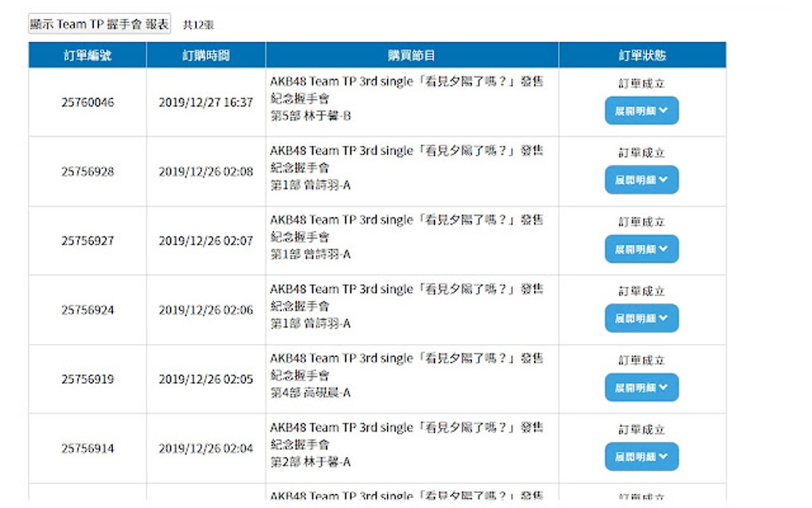Click 訂單成立 status for order 25756927

coord(642,221)
